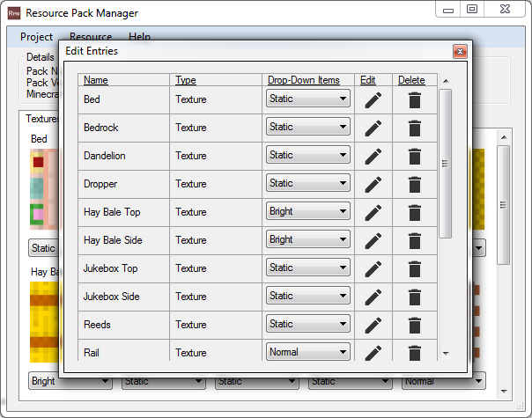
Task: Open the Project menu
Action: (37, 37)
